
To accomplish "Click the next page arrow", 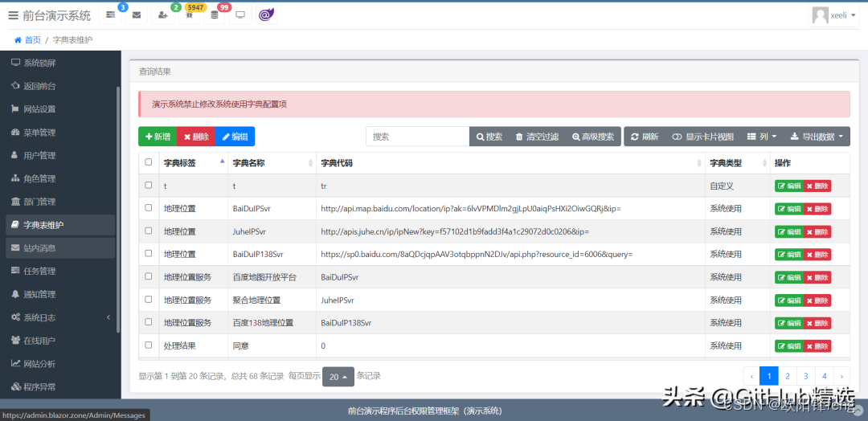I will (x=842, y=376).
